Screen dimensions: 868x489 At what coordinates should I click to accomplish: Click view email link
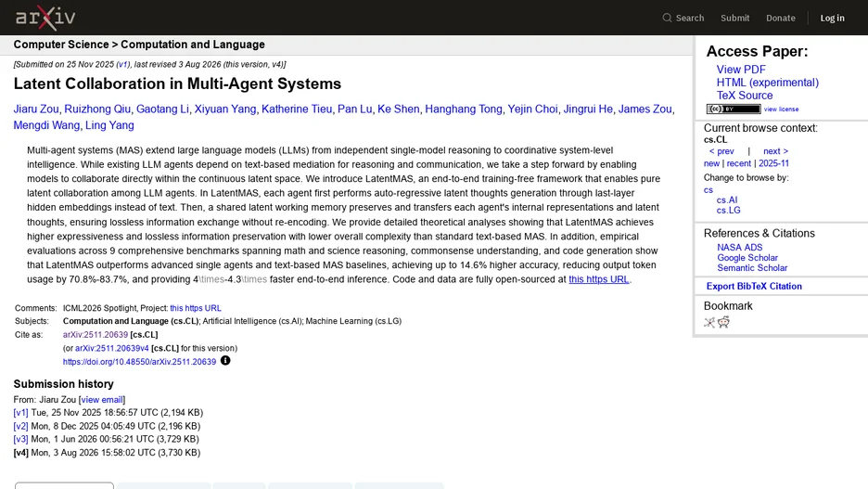[102, 399]
